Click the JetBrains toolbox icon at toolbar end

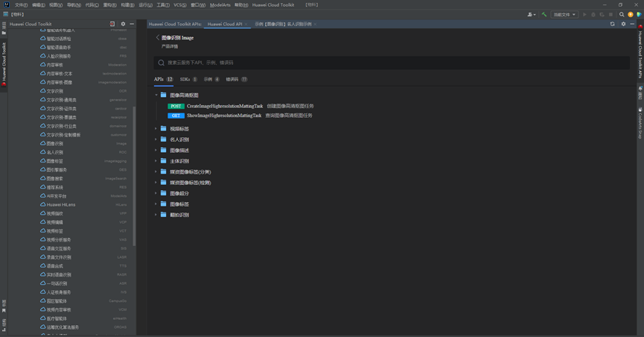(639, 14)
